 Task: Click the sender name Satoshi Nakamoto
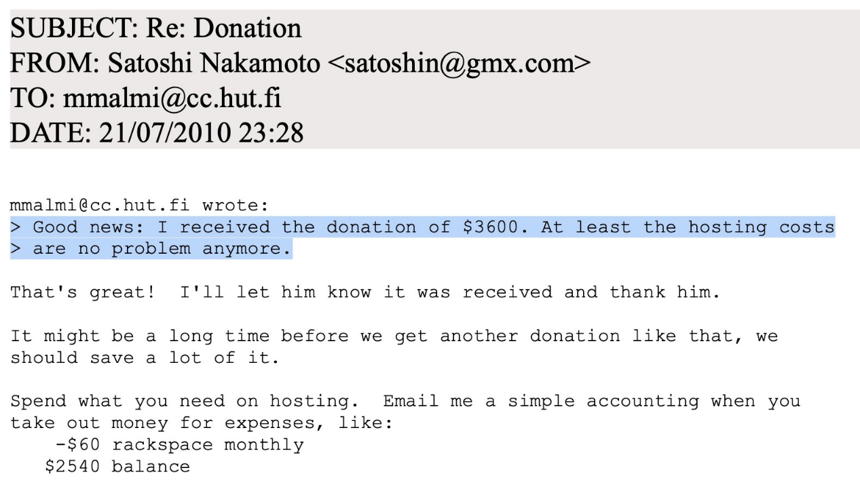click(x=214, y=63)
